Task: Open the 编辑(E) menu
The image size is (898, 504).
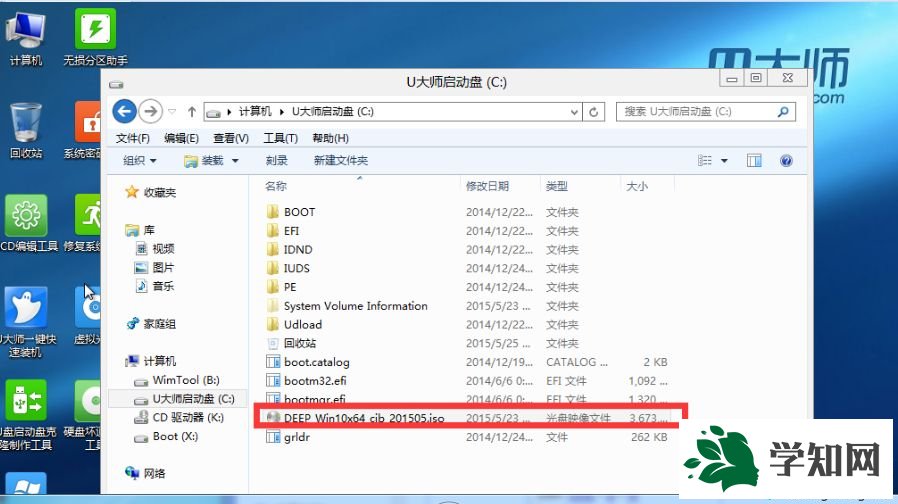Action: (181, 138)
